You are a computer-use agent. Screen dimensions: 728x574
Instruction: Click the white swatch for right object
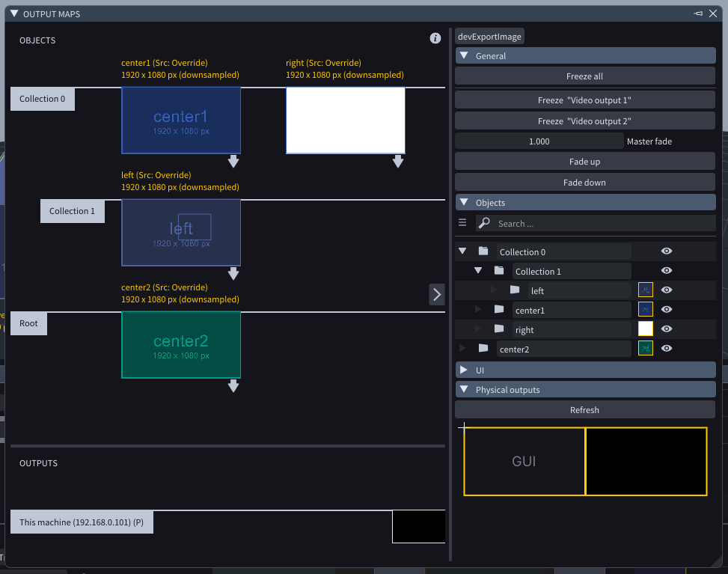(x=645, y=329)
